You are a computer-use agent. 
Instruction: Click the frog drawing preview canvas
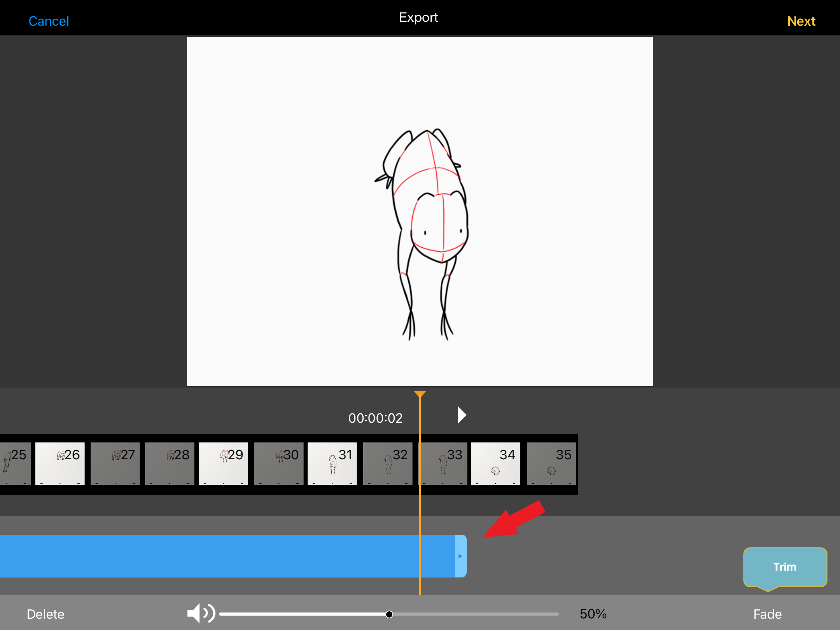(420, 212)
